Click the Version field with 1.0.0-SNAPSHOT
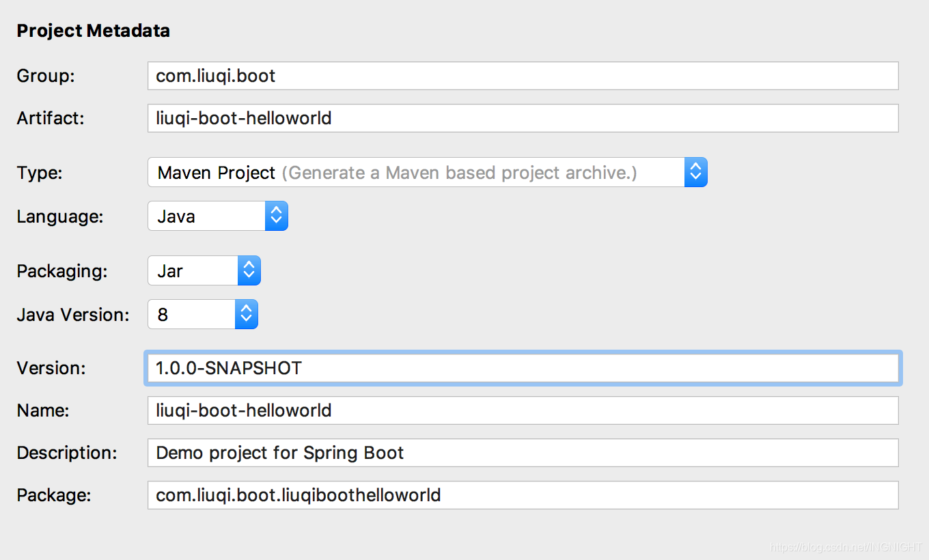 pyautogui.click(x=523, y=368)
